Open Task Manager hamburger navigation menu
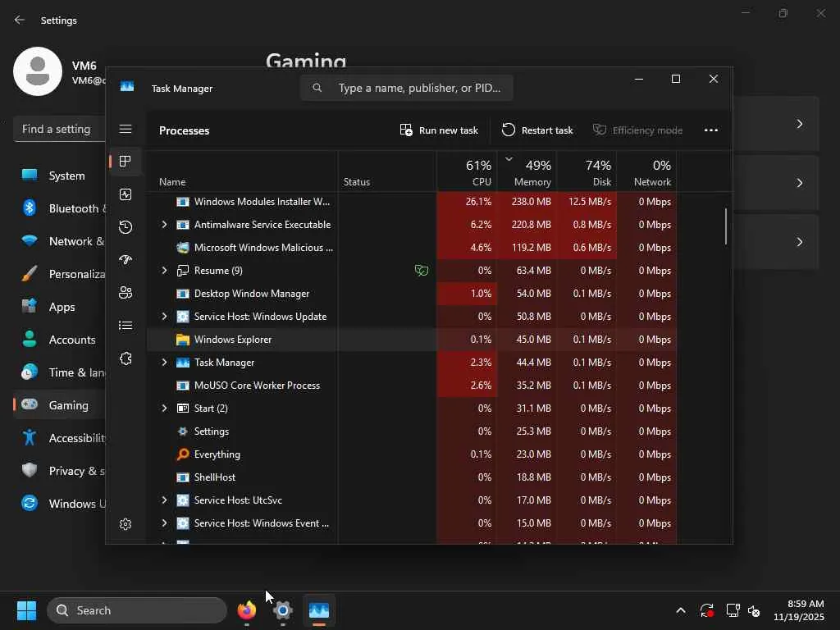The height and width of the screenshot is (630, 840). click(x=126, y=129)
